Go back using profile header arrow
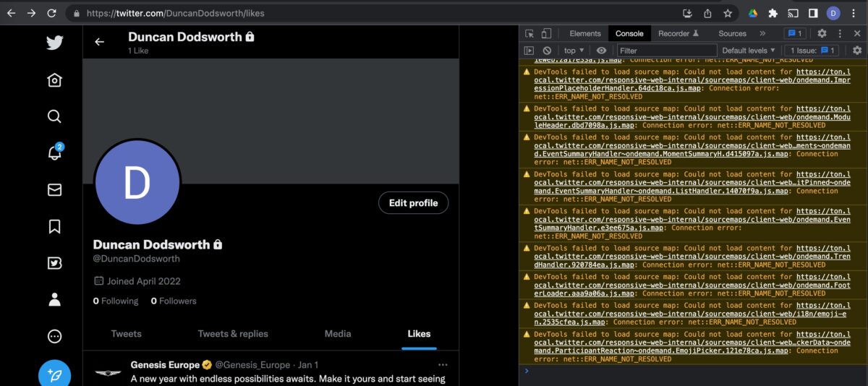The width and height of the screenshot is (868, 386). coord(100,42)
